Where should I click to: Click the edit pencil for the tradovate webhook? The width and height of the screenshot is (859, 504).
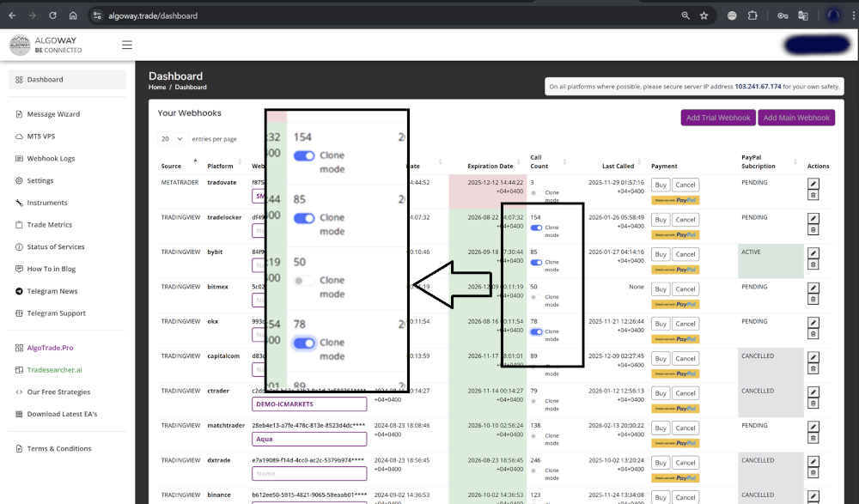pos(813,183)
